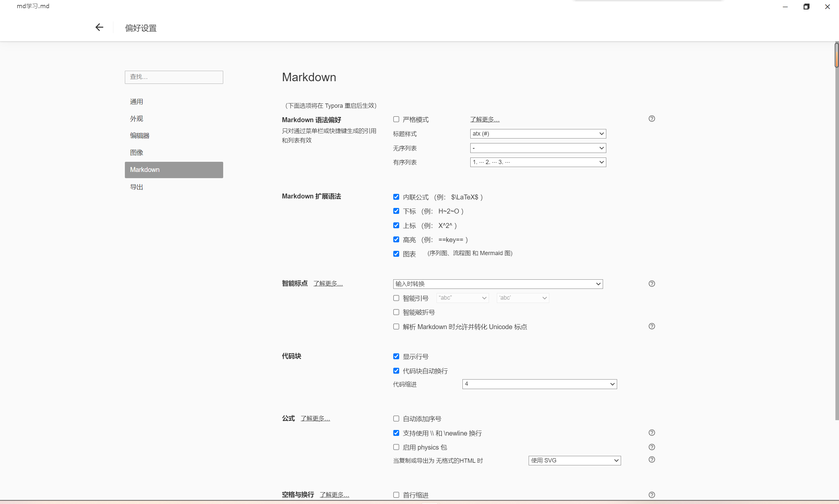Open 了解更多 link next to 公式
839x504 pixels.
tap(315, 418)
